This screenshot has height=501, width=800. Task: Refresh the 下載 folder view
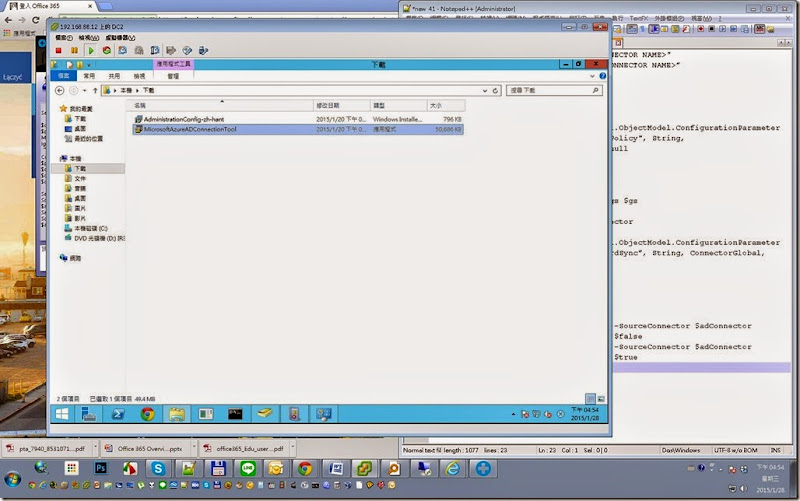[x=495, y=90]
